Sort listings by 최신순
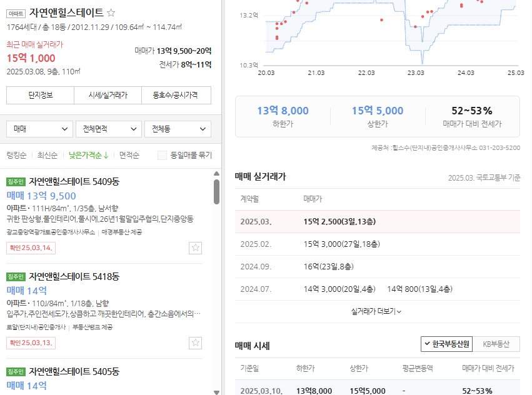The height and width of the screenshot is (395, 532). click(x=47, y=155)
